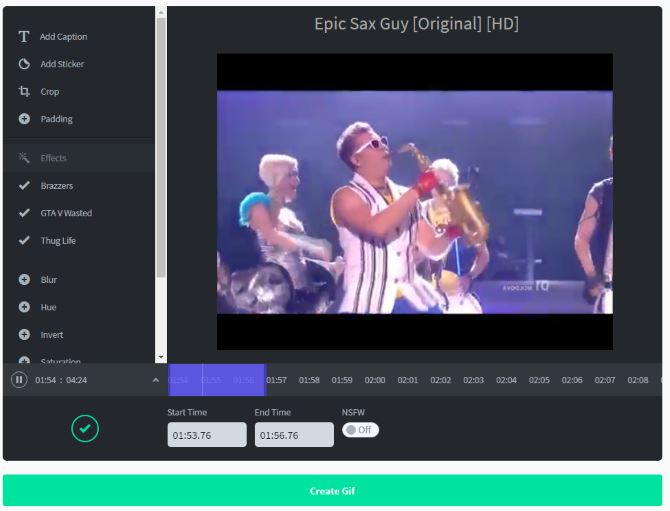Screen dimensions: 670x511
Task: Jump to 02:04 on the timeline
Action: pos(506,380)
